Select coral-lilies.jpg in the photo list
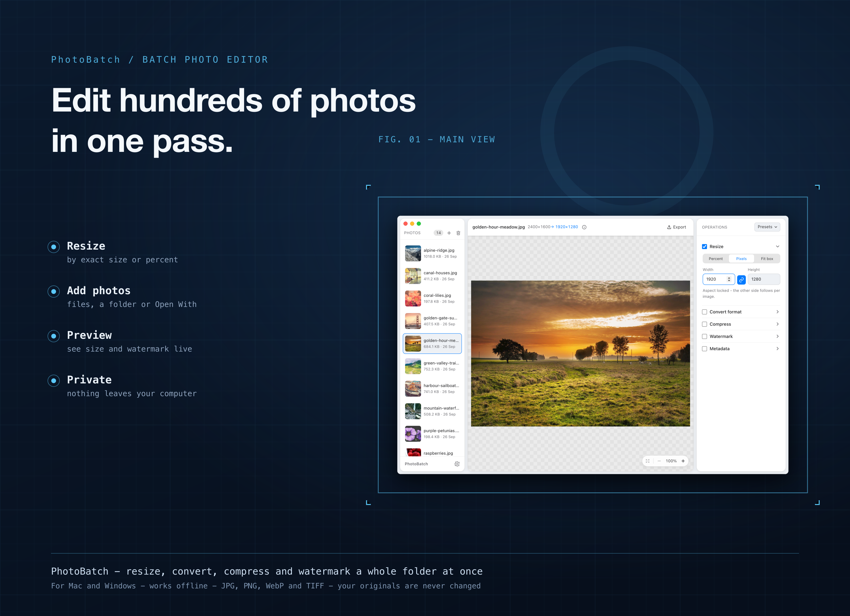Screen dimensions: 850x616 432,298
